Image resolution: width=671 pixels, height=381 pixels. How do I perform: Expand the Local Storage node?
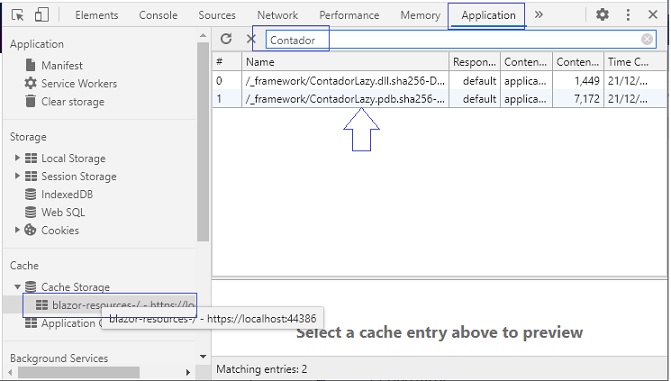click(17, 158)
